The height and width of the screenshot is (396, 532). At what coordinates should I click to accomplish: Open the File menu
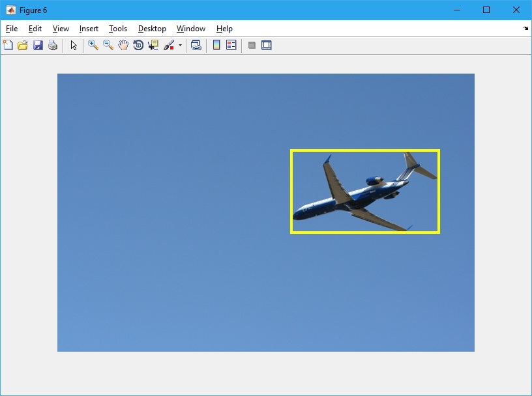pyautogui.click(x=12, y=29)
